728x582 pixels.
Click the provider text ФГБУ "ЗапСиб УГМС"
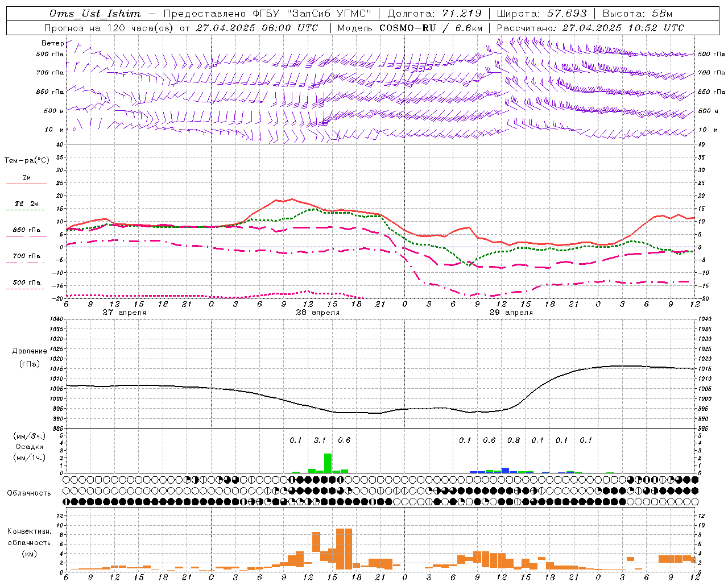[312, 14]
